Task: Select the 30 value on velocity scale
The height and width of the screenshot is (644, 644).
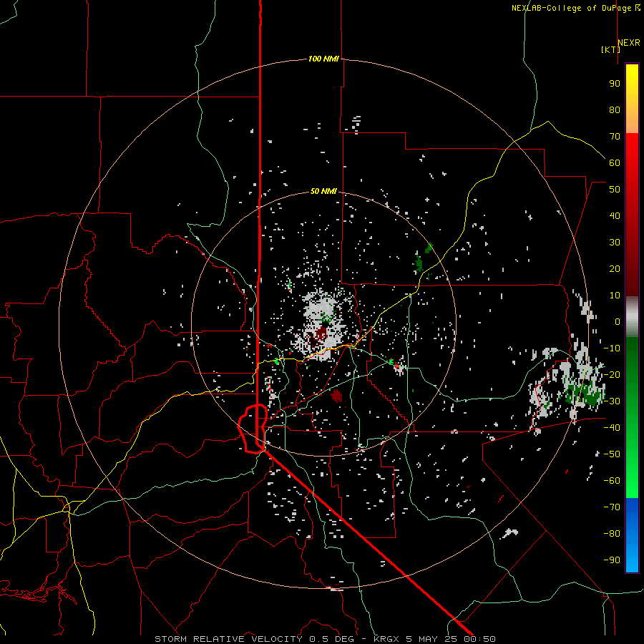Action: (x=615, y=243)
